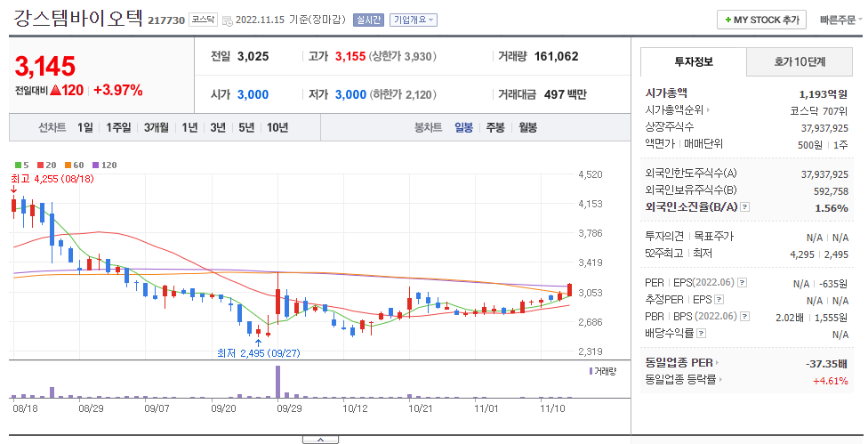Image resolution: width=868 pixels, height=444 pixels.
Task: Click the red 20-day moving average legend
Action: click(x=47, y=165)
